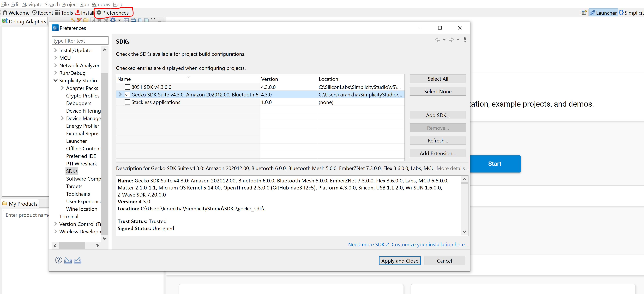Open the three-dot view menu in Preferences
The width and height of the screenshot is (644, 294).
coord(465,40)
